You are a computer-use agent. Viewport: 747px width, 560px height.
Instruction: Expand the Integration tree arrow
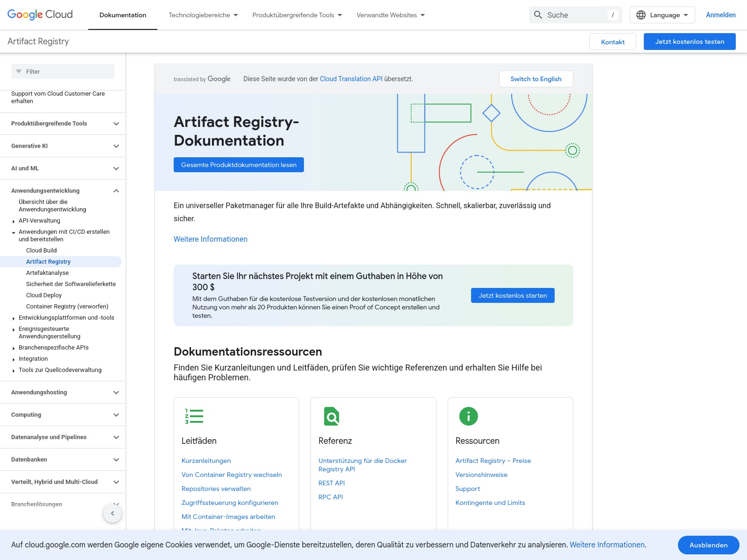click(x=14, y=359)
